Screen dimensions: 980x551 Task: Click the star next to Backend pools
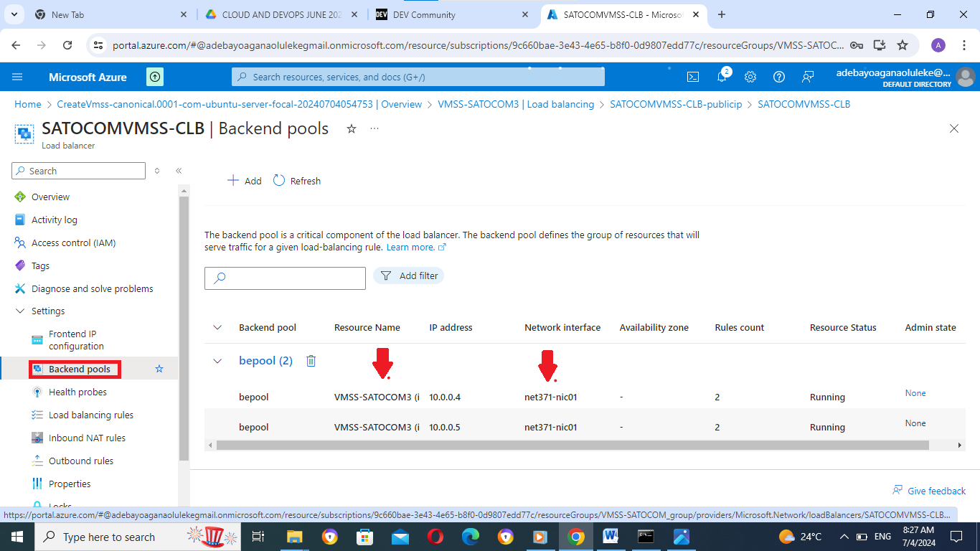click(x=159, y=369)
